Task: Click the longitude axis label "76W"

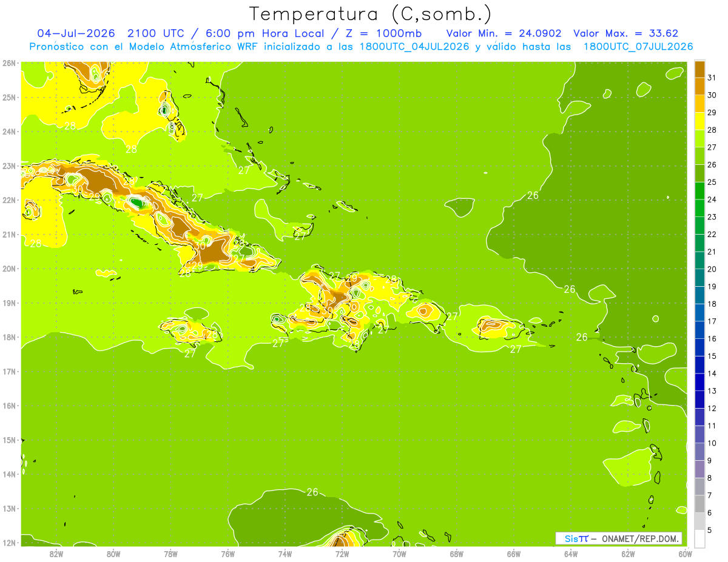Action: [x=227, y=554]
